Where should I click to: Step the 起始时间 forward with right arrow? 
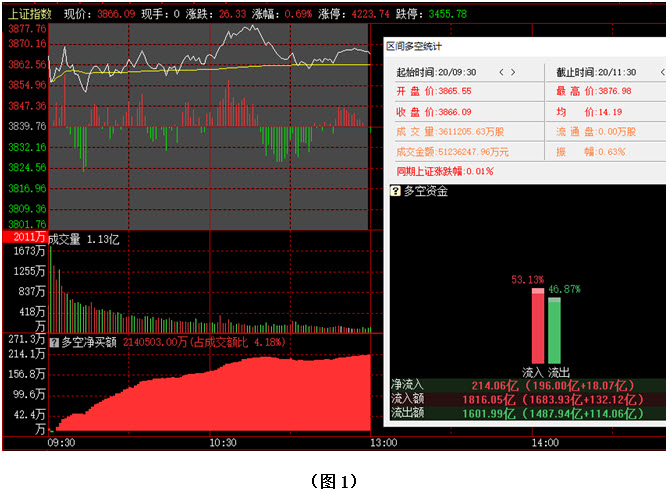pos(514,73)
